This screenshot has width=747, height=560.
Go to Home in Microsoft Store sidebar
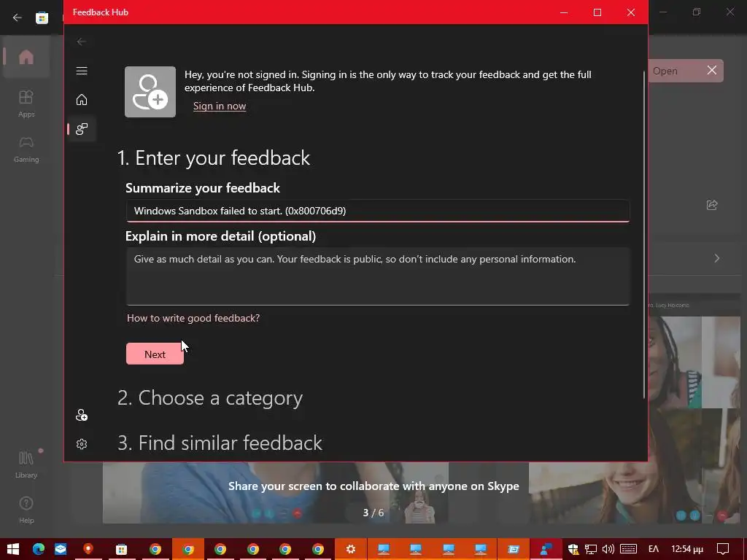(26, 57)
